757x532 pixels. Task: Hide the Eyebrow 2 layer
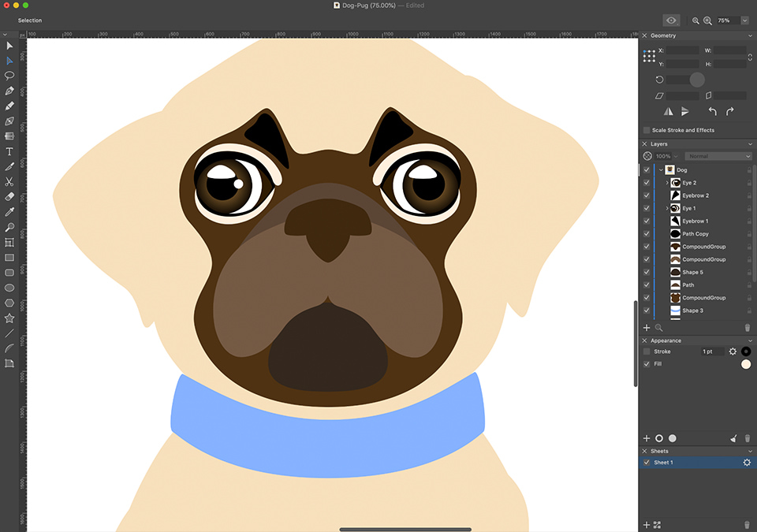[x=647, y=195]
